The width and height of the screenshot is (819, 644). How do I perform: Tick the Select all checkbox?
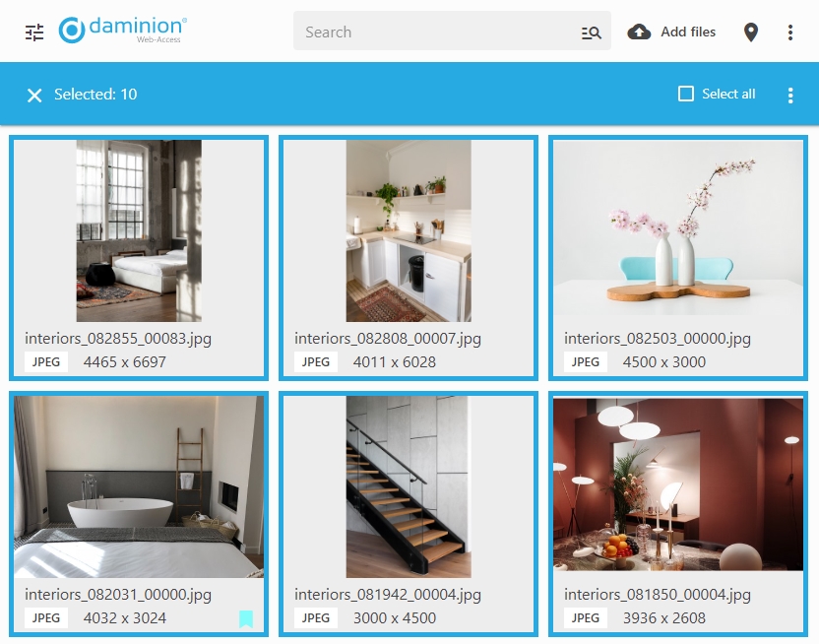click(x=686, y=94)
